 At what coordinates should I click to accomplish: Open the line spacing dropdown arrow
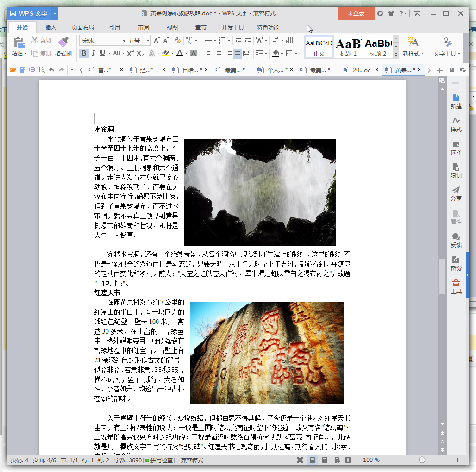click(x=266, y=54)
